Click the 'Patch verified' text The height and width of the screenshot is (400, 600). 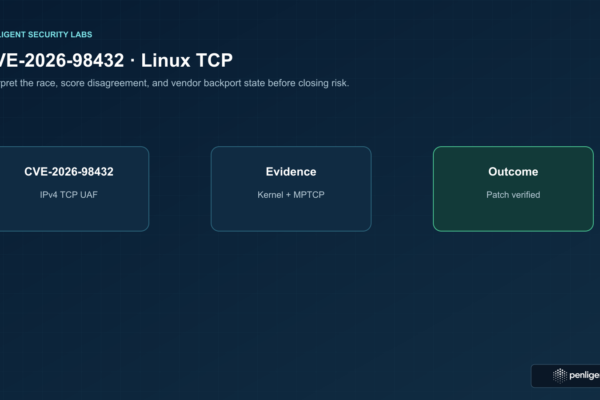point(513,195)
